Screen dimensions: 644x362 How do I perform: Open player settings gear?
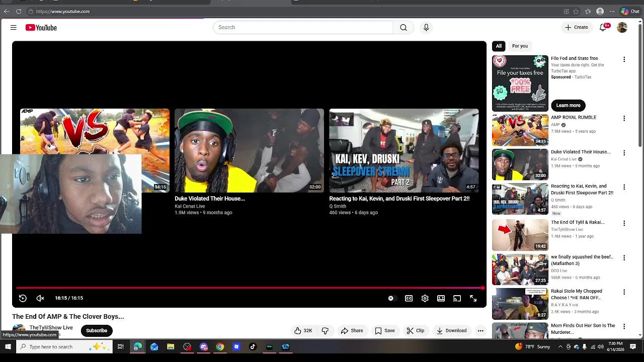pos(425,298)
